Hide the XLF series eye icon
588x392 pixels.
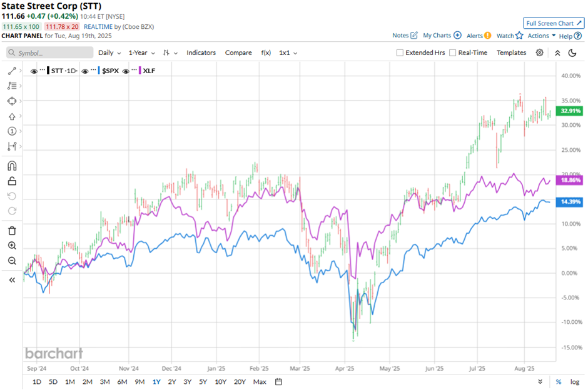[x=126, y=71]
